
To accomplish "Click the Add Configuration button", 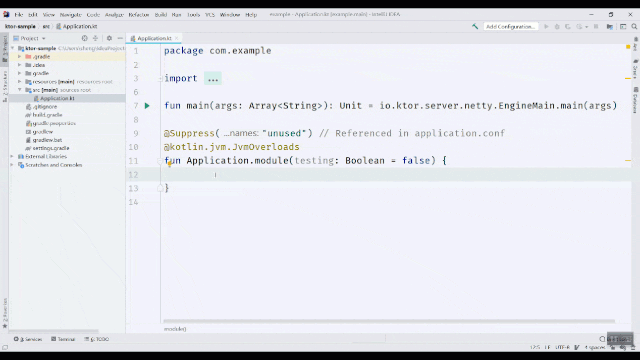I will 510,27.
